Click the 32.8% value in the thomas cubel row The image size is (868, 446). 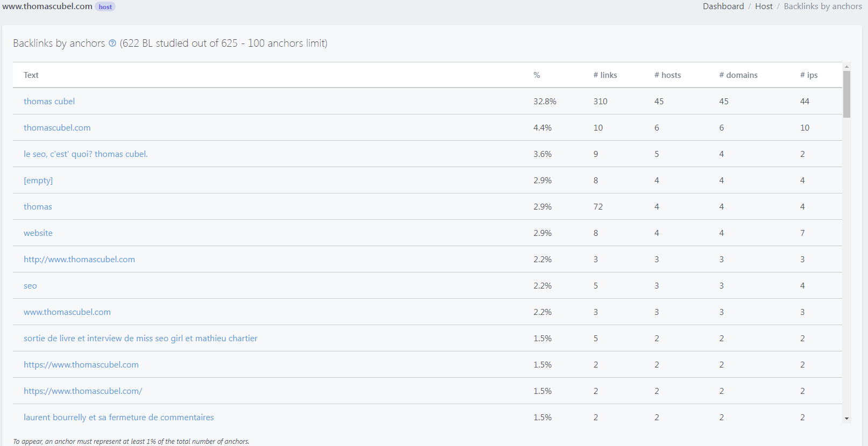pos(545,102)
